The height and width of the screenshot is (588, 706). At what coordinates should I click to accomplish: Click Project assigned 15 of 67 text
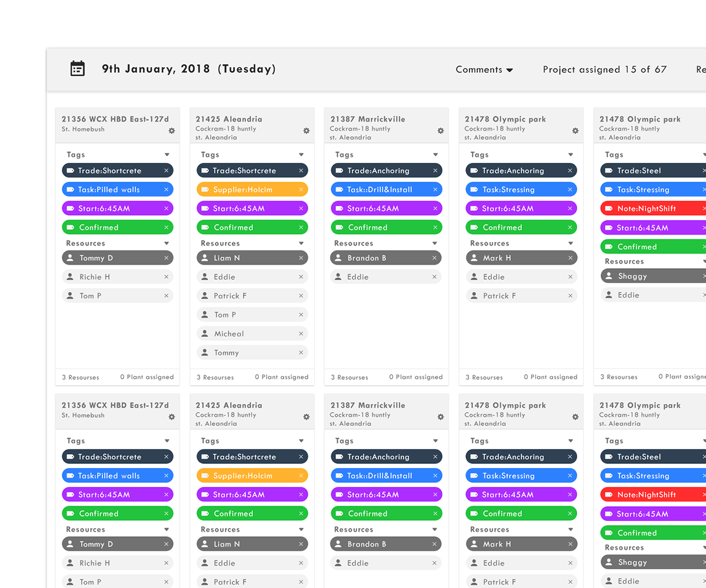coord(605,69)
